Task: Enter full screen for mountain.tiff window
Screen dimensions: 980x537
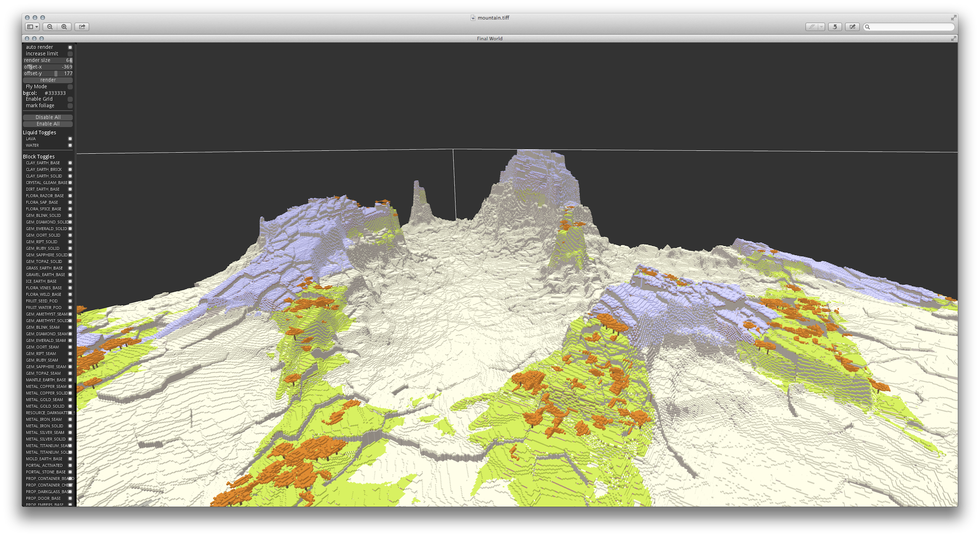Action: [x=953, y=18]
